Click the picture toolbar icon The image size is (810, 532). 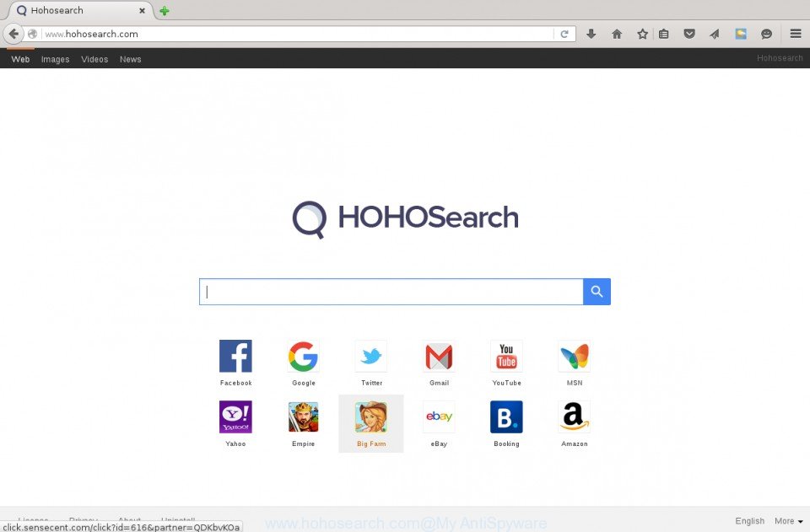tap(741, 34)
